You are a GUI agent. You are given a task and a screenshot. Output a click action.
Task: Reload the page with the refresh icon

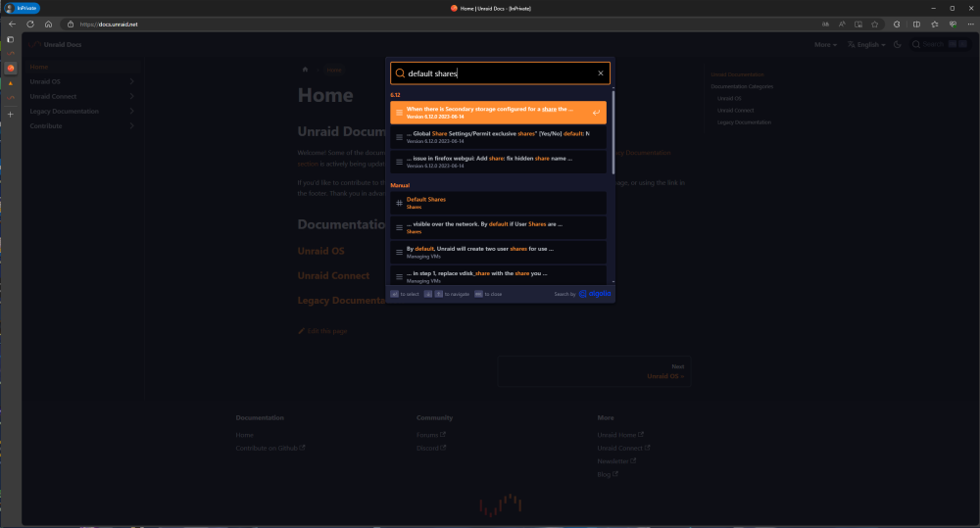click(x=30, y=24)
